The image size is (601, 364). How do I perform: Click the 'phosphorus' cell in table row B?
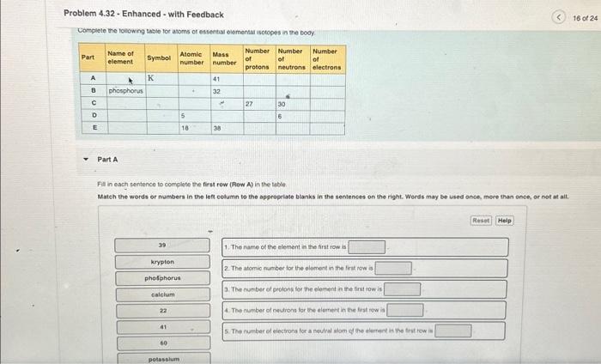125,91
